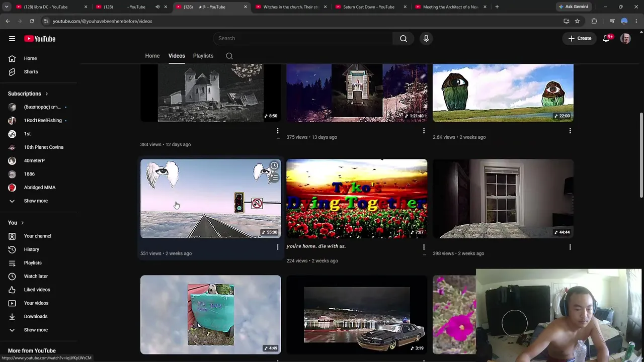
Task: Play the 44:44 window video
Action: click(503, 199)
